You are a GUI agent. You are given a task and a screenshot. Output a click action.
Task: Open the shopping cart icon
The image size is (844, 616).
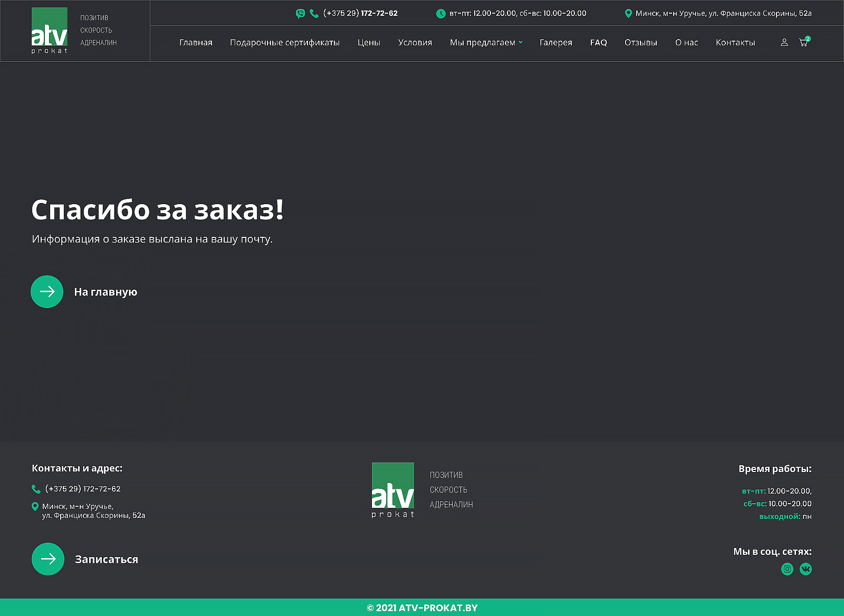(x=803, y=42)
